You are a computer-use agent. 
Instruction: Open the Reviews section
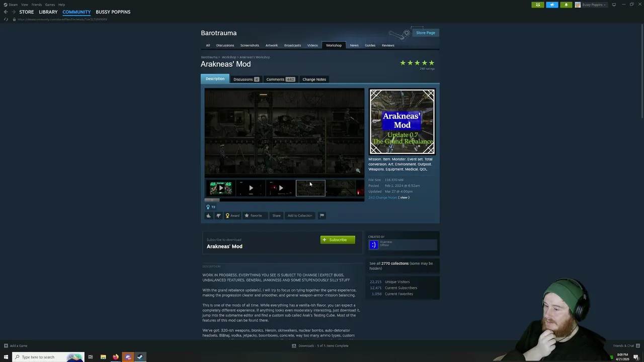(388, 45)
